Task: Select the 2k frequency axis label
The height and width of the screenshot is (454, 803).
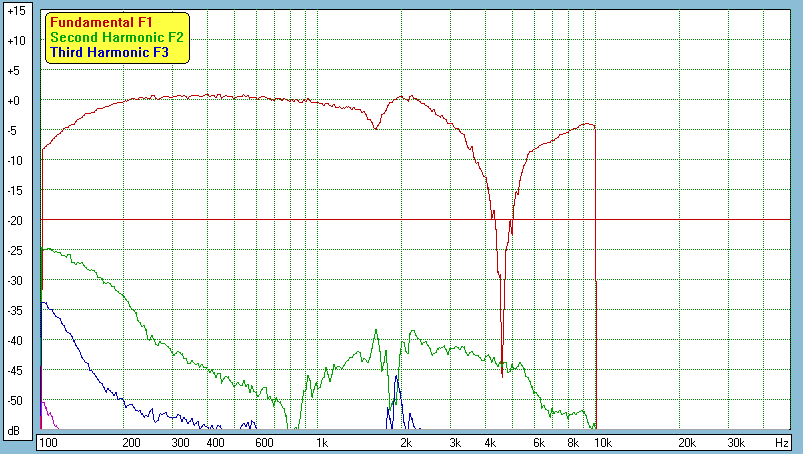Action: click(406, 442)
